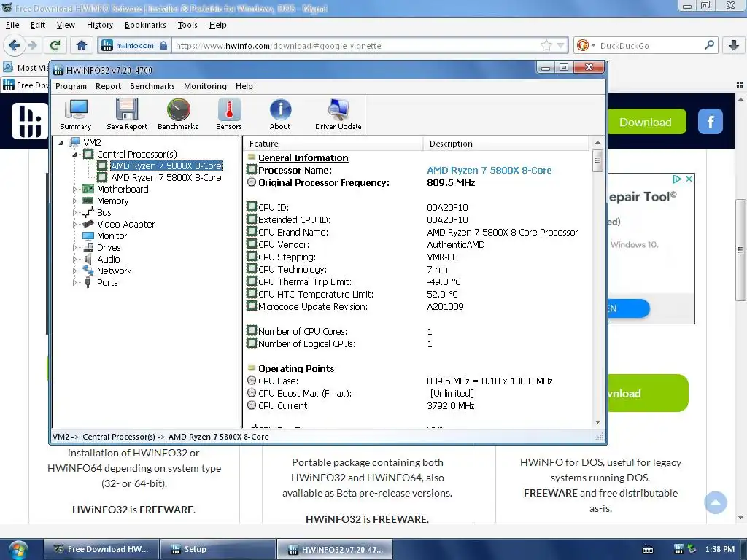Open the browser Bookmarks menu
The image size is (747, 560).
(x=145, y=25)
